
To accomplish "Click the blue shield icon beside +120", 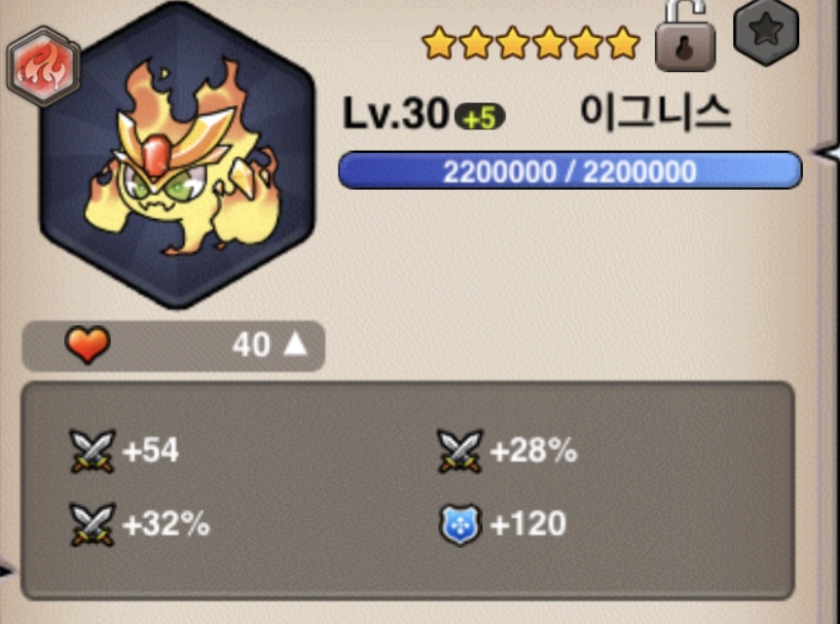I will pyautogui.click(x=460, y=525).
